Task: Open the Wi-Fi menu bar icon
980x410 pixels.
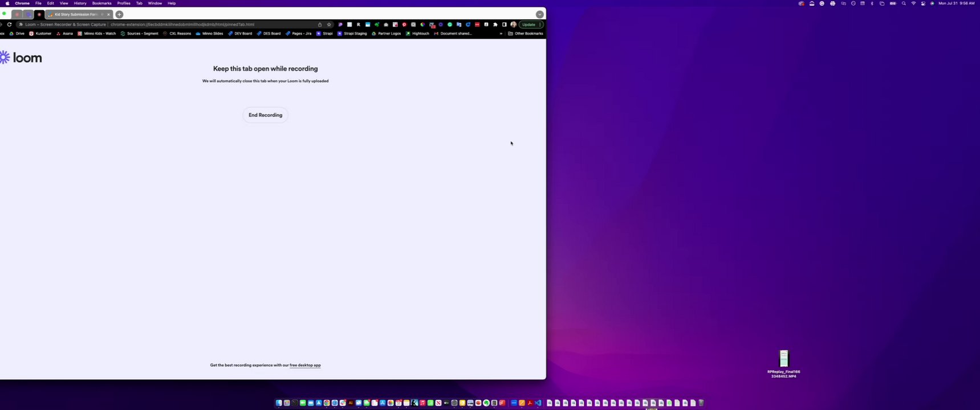Action: coord(913,3)
